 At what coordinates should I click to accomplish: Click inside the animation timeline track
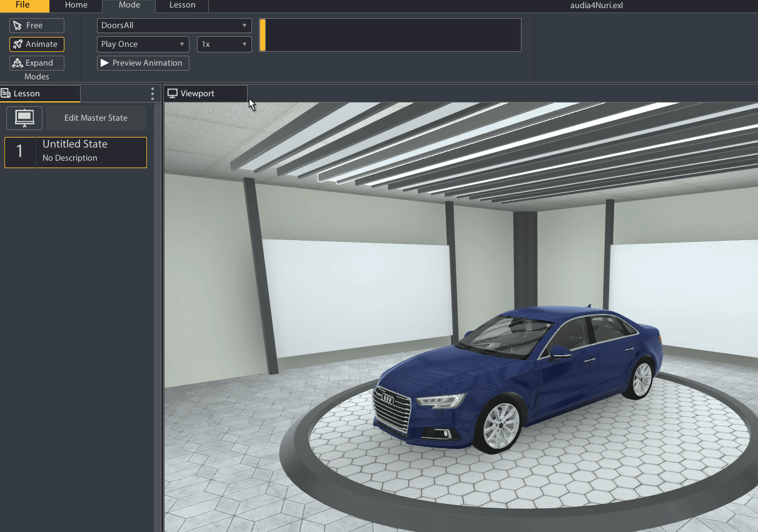point(390,35)
